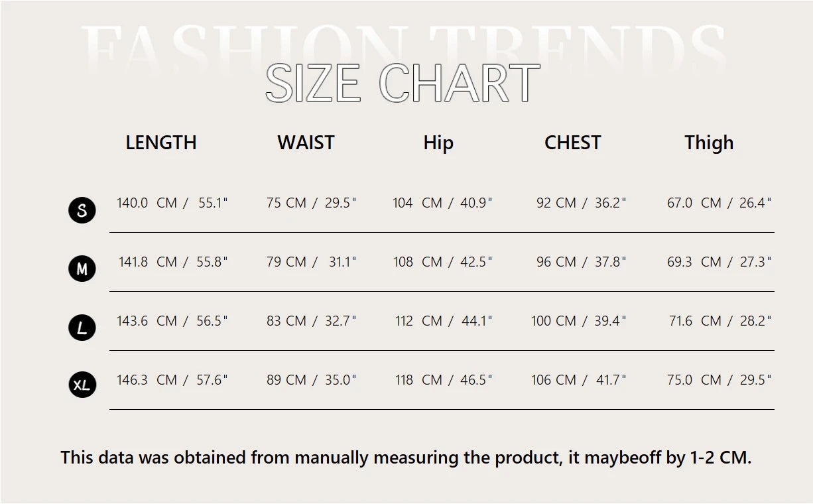Click the SIZE CHART outlined title

point(403,84)
